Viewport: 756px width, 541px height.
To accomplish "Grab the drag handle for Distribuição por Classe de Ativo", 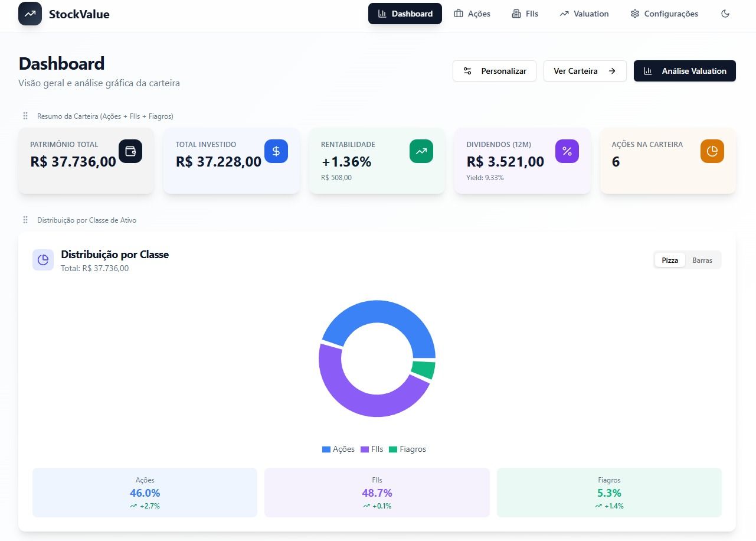I will [25, 220].
